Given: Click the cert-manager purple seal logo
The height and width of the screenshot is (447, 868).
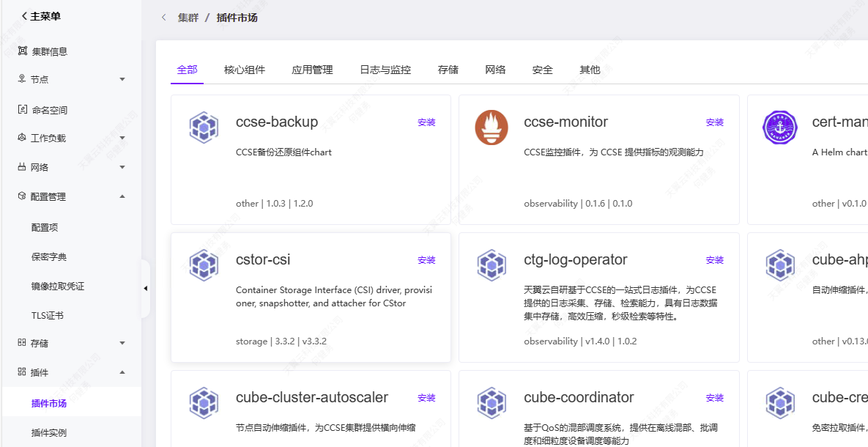Looking at the screenshot, I should 780,128.
